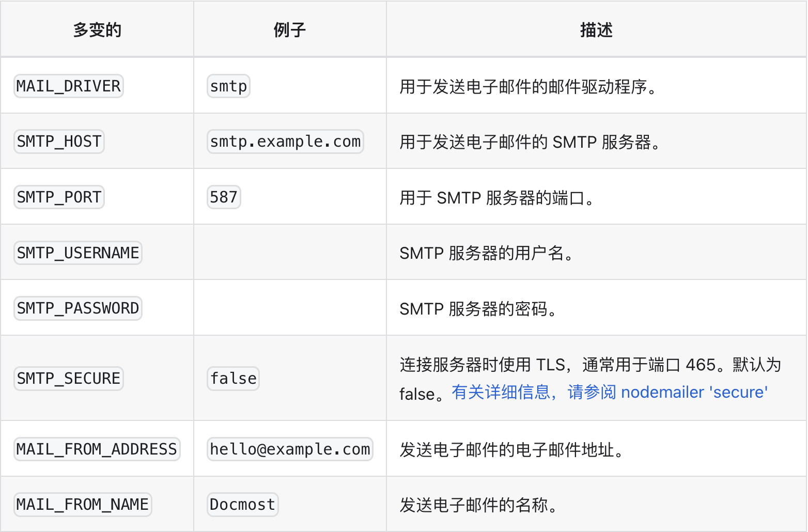
Task: Select the SMTP_HOST variable code
Action: [59, 142]
